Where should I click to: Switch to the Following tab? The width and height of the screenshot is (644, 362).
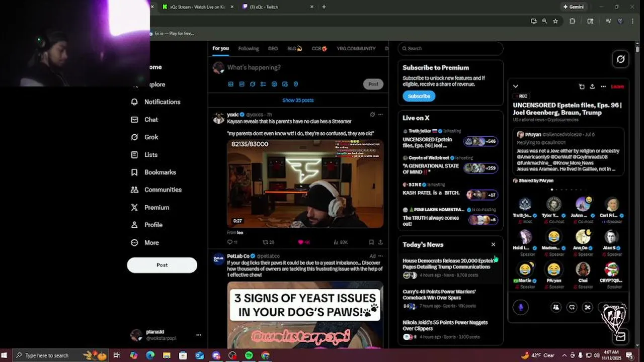pos(249,49)
